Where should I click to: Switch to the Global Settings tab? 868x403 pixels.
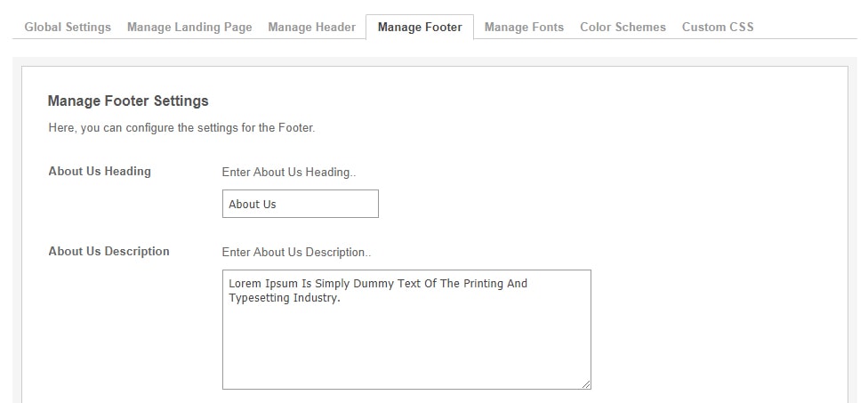pos(68,27)
